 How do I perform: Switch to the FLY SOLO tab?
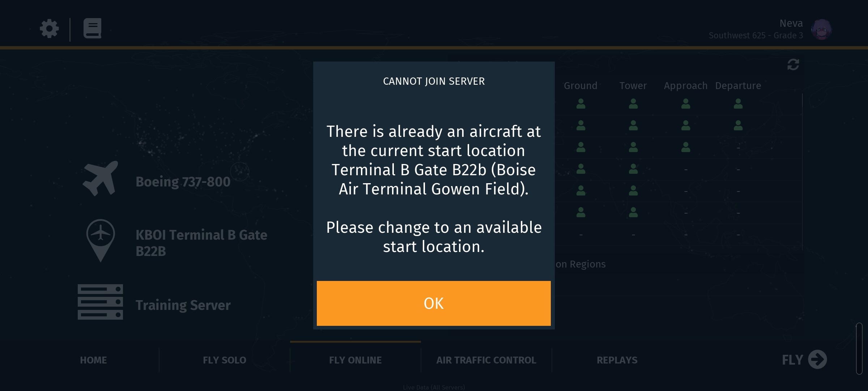pos(224,360)
